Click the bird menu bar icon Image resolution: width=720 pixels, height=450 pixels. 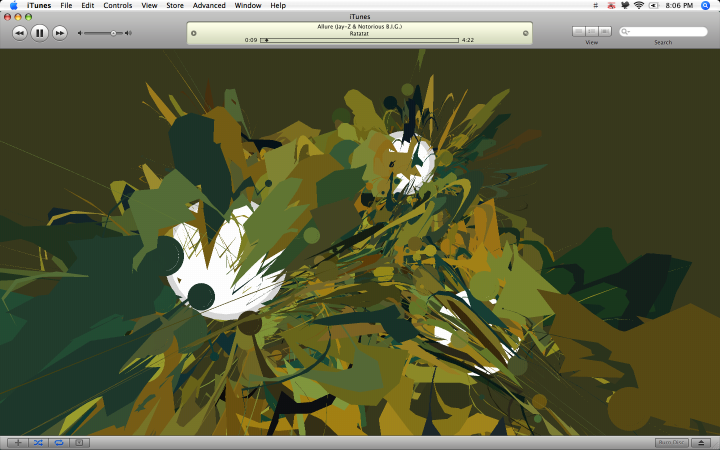pos(625,6)
